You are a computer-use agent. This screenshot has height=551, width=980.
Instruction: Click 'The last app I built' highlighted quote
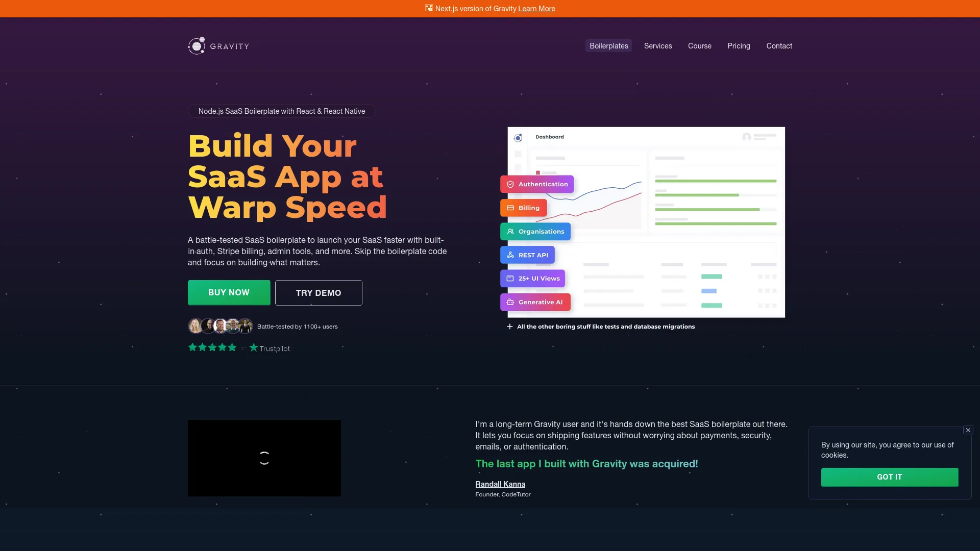586,464
